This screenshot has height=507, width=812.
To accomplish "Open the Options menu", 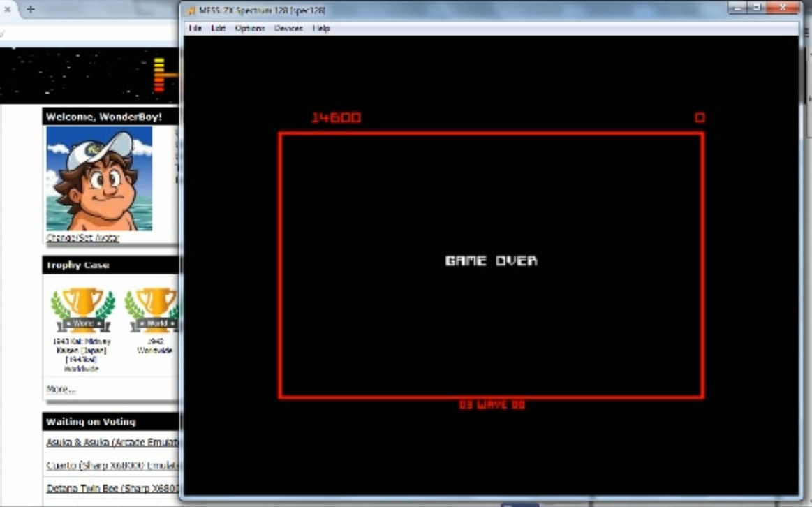I will [250, 29].
